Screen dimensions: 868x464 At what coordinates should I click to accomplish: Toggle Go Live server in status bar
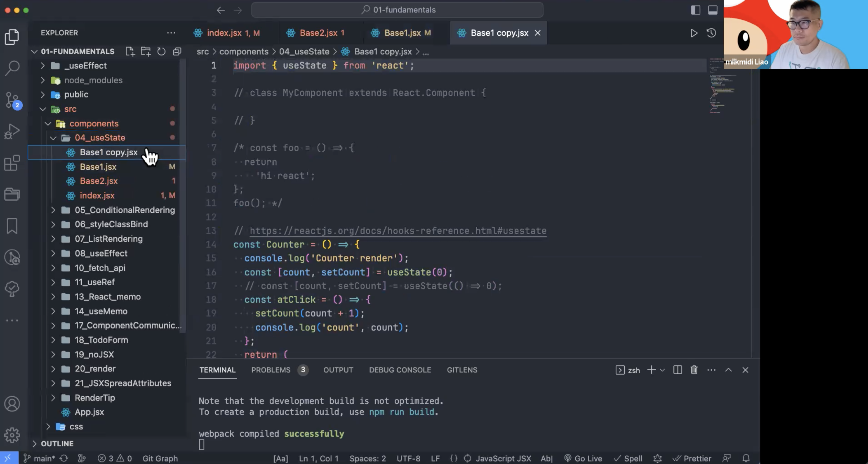583,458
